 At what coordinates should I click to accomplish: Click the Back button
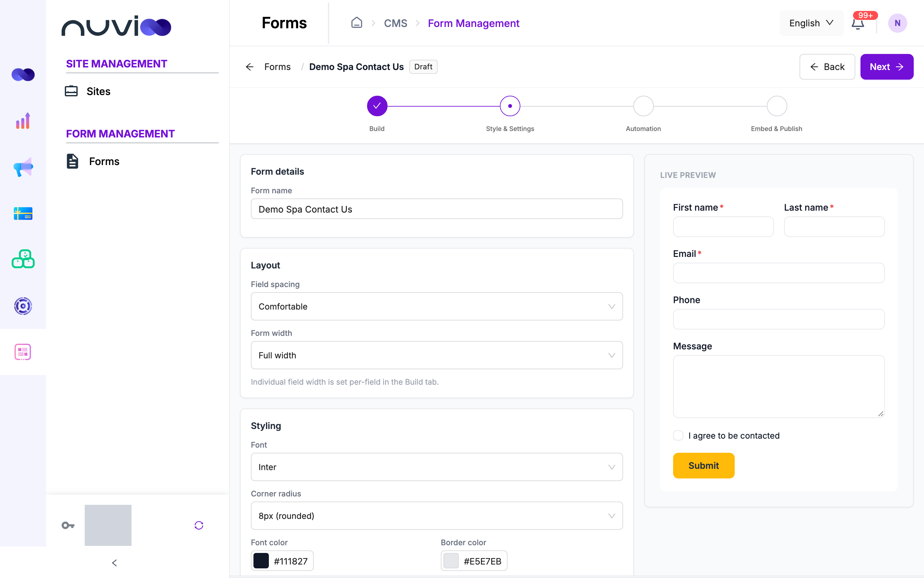click(827, 67)
